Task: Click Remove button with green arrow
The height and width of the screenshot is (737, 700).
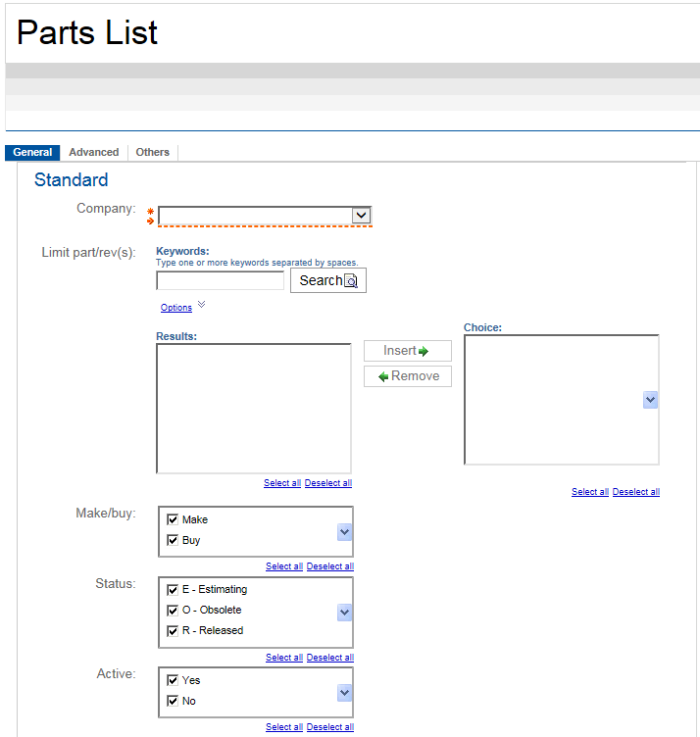Action: coord(407,376)
